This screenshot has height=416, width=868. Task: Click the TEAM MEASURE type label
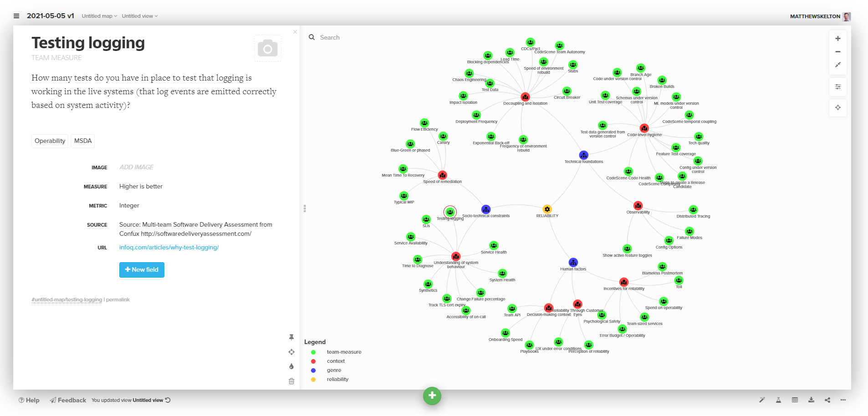click(x=56, y=58)
